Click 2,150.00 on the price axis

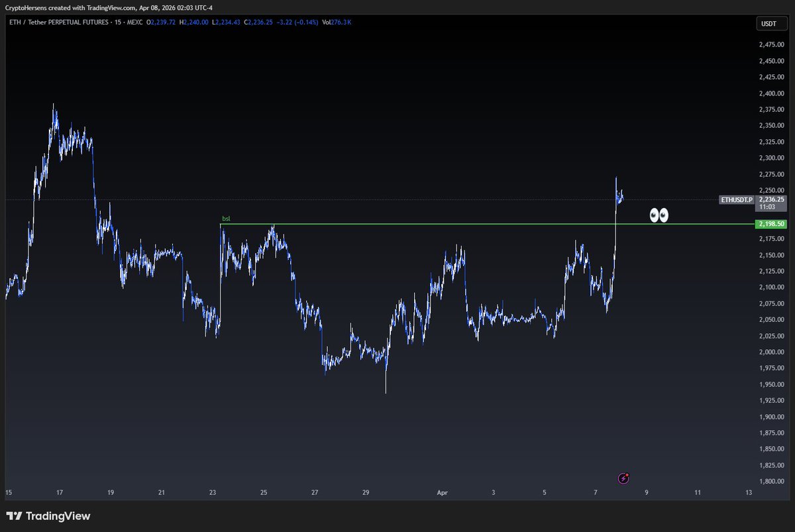(771, 255)
